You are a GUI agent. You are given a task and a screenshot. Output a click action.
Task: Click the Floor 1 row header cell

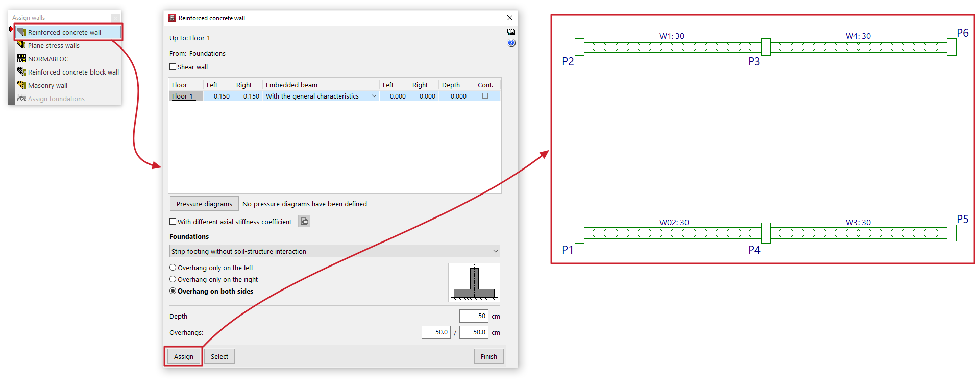(186, 96)
